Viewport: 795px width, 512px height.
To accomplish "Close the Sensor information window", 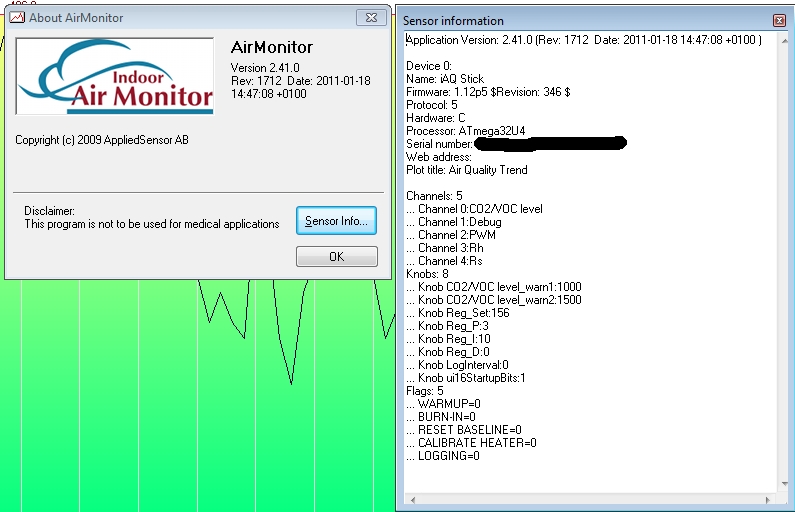I will (x=779, y=20).
